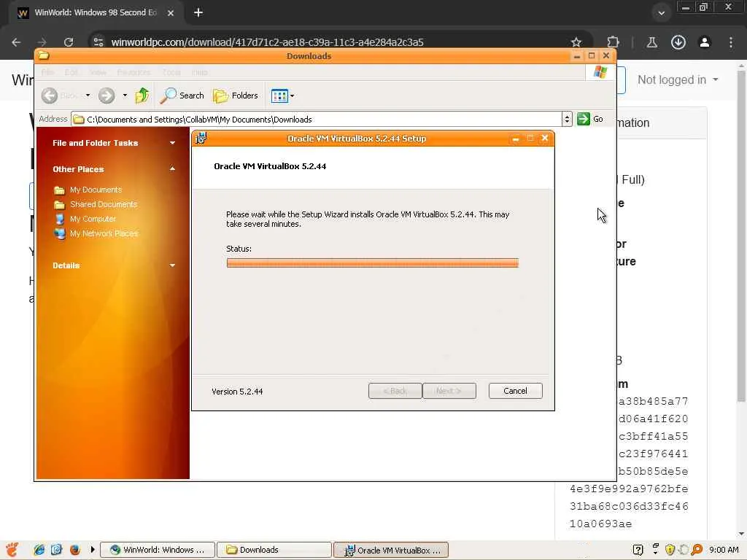Click the My Documents folder icon

(x=60, y=190)
